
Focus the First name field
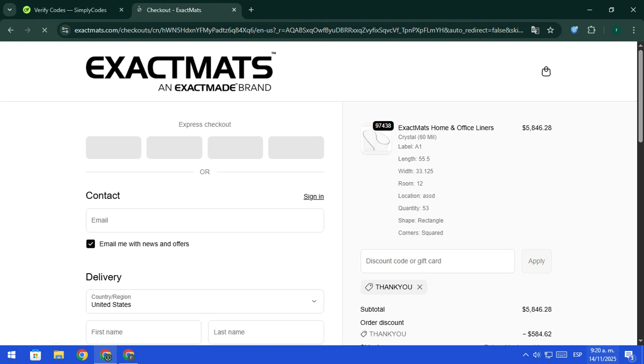click(x=143, y=332)
